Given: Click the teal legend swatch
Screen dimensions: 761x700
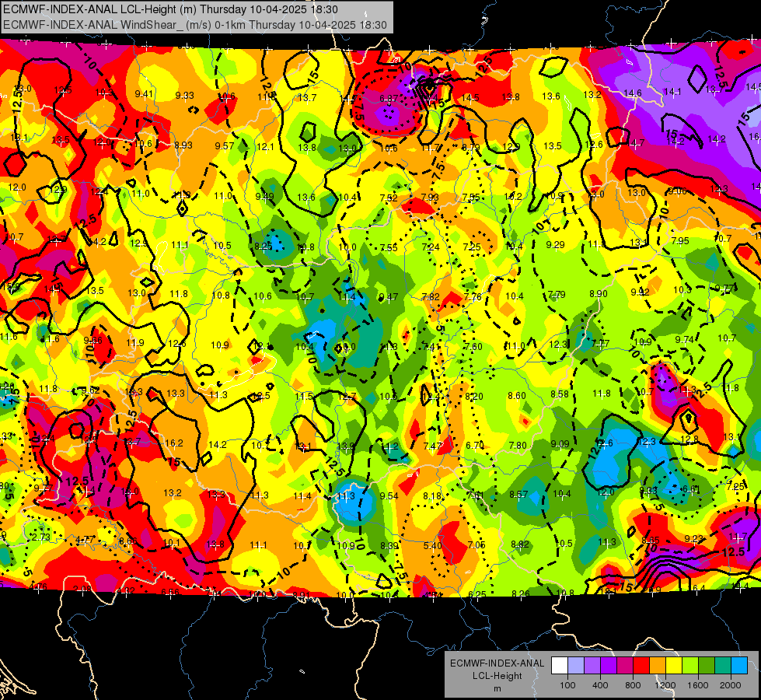Looking at the screenshot, I should [723, 666].
